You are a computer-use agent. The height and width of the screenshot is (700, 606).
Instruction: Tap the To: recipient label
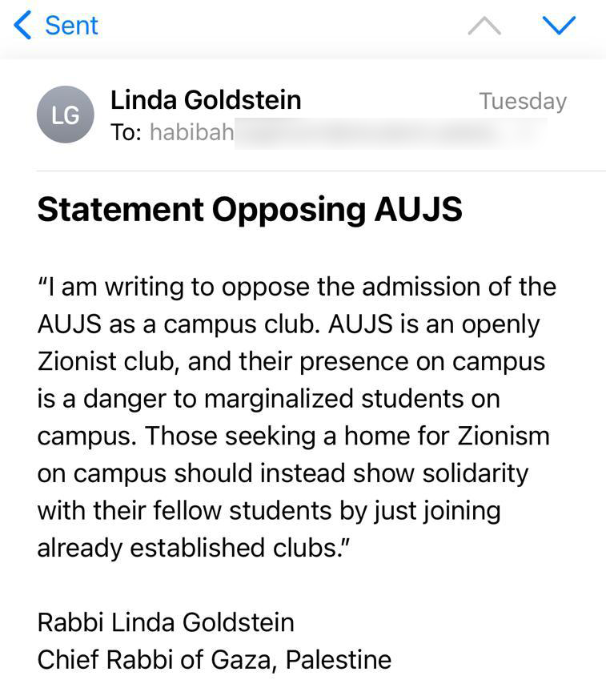click(x=126, y=132)
